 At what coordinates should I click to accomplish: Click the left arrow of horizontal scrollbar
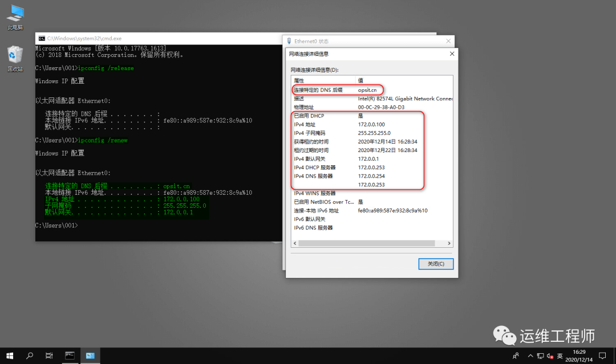[295, 243]
